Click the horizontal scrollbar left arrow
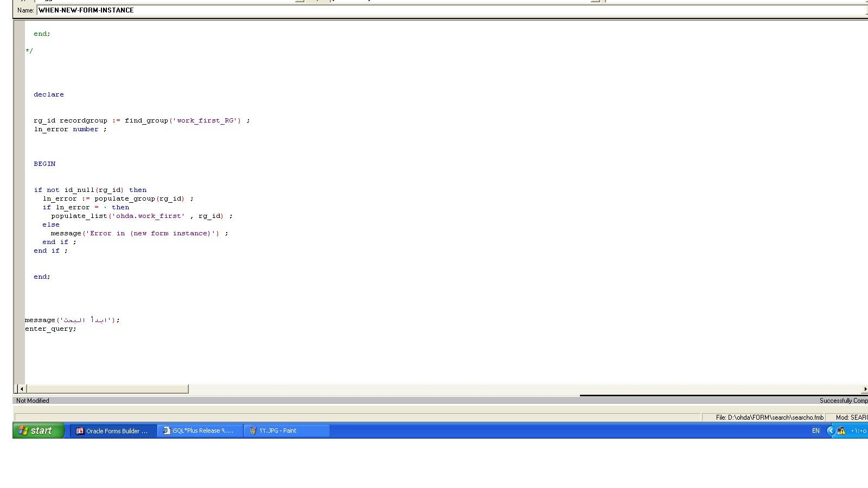This screenshot has height=488, width=868. (x=21, y=389)
